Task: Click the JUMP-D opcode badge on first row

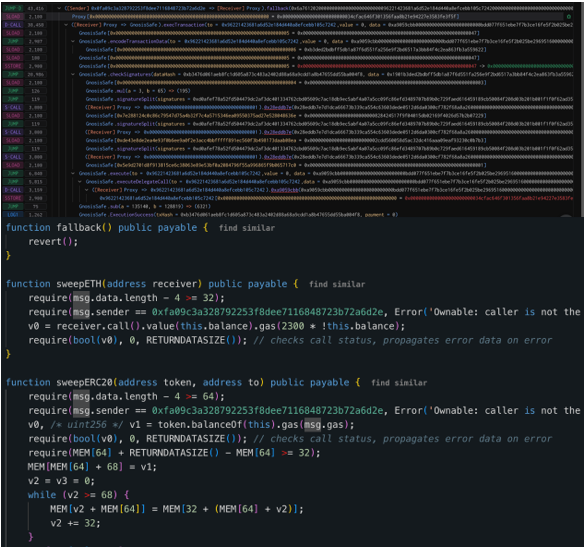Action: pos(13,8)
